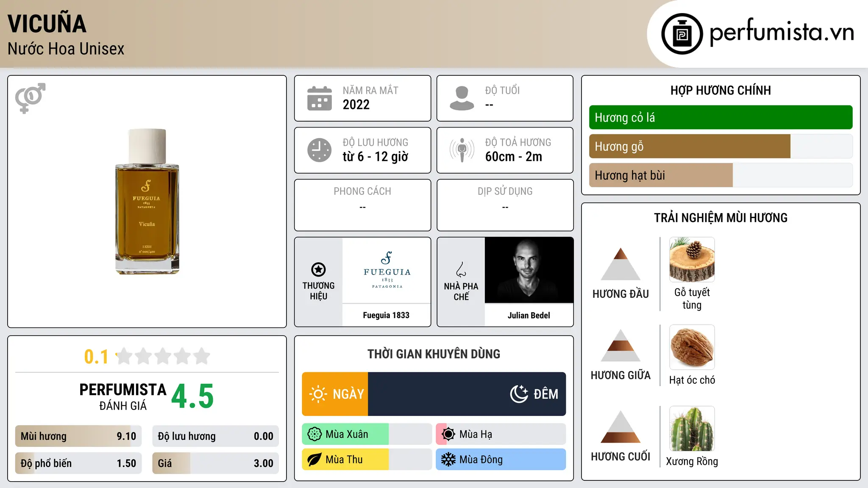Open the Vicuña perfume bottle image

point(147,202)
